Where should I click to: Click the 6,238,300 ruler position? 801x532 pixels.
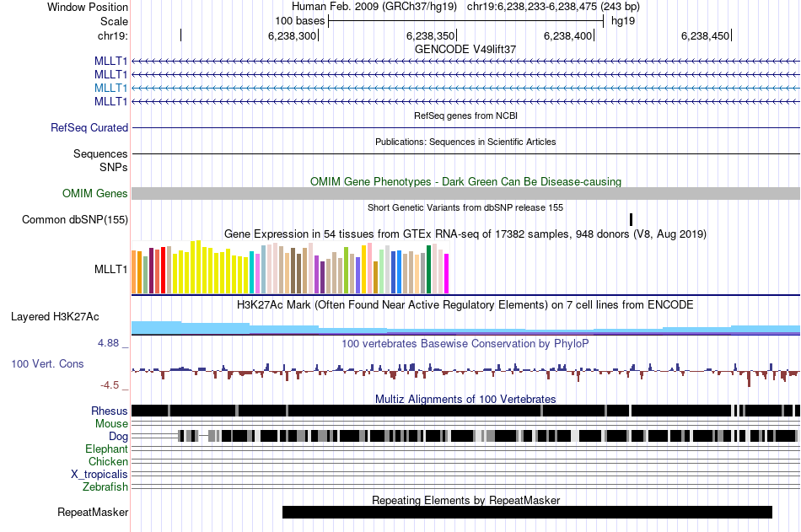pyautogui.click(x=293, y=35)
